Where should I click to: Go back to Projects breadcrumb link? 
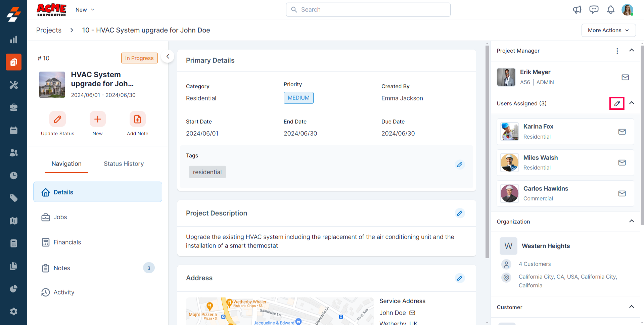click(x=49, y=30)
